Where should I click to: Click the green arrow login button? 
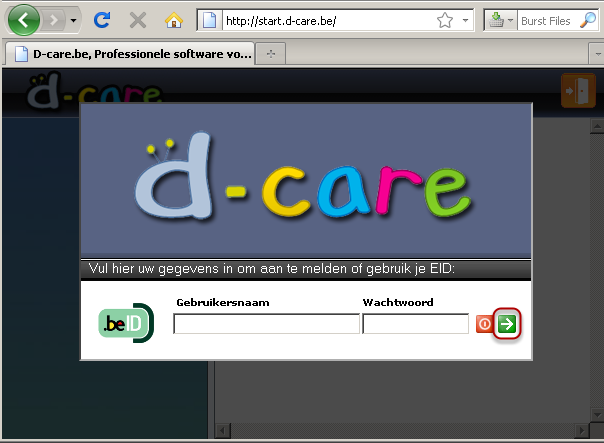509,324
